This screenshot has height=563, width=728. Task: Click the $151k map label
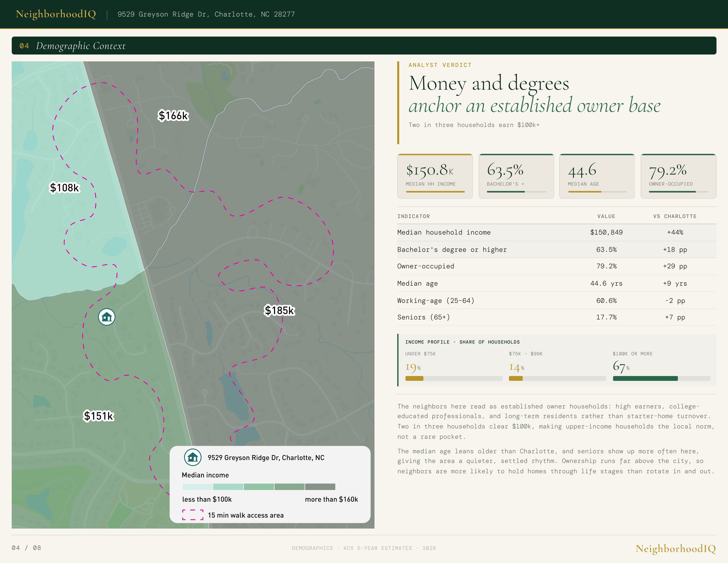point(99,416)
